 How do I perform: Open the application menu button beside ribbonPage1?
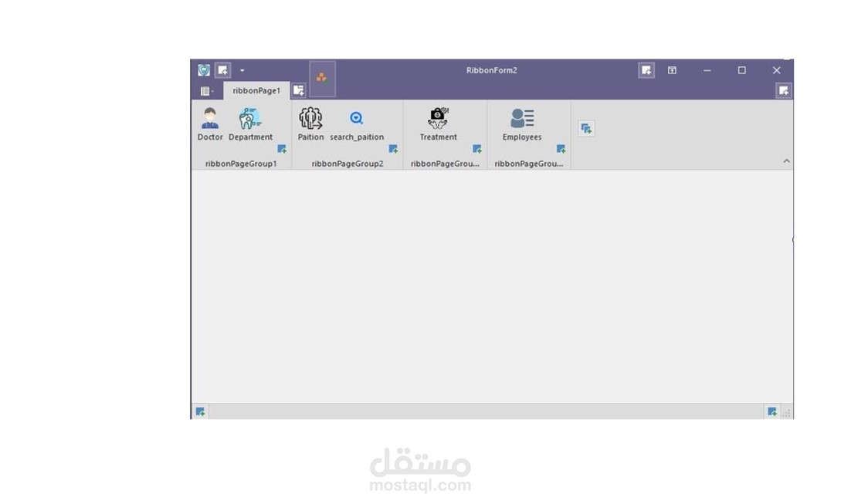(x=206, y=91)
